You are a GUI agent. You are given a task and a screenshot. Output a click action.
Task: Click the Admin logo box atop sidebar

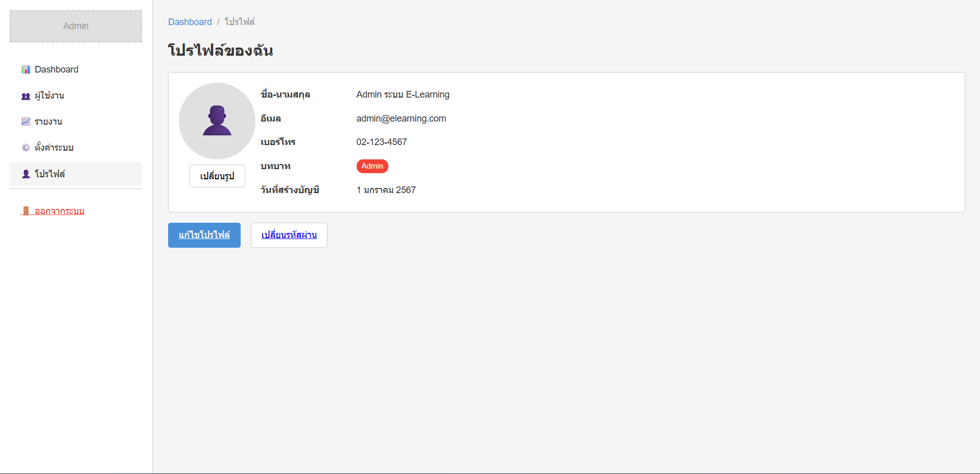[x=76, y=26]
